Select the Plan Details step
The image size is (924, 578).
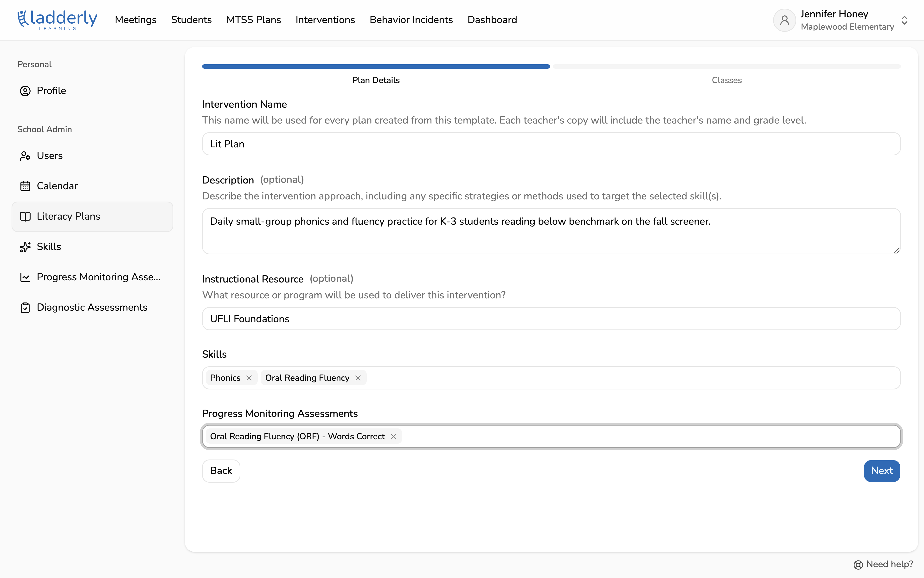(376, 80)
